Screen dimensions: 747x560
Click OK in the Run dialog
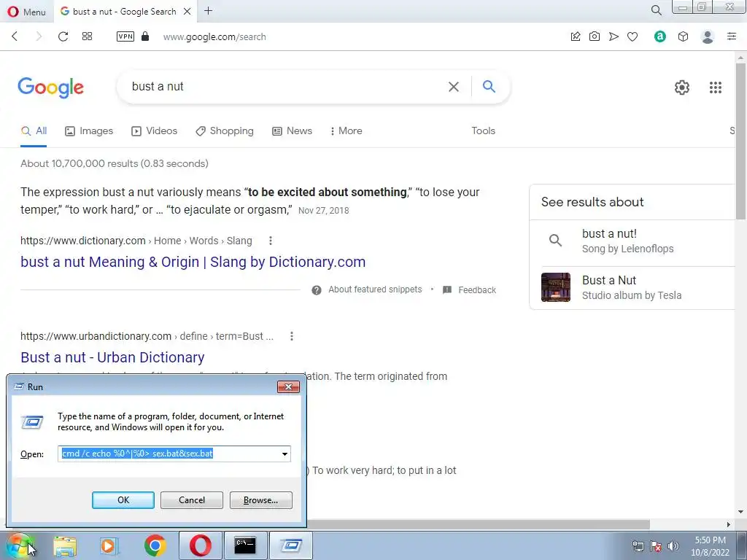point(123,500)
